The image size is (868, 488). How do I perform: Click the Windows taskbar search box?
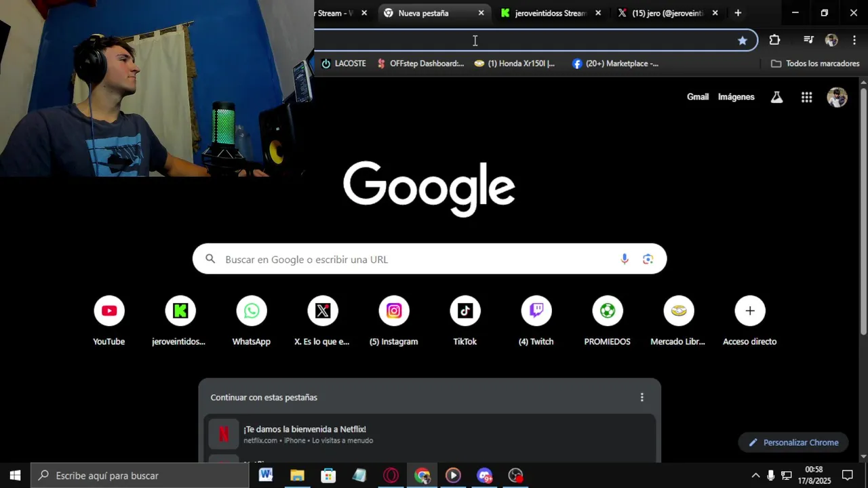coord(140,475)
